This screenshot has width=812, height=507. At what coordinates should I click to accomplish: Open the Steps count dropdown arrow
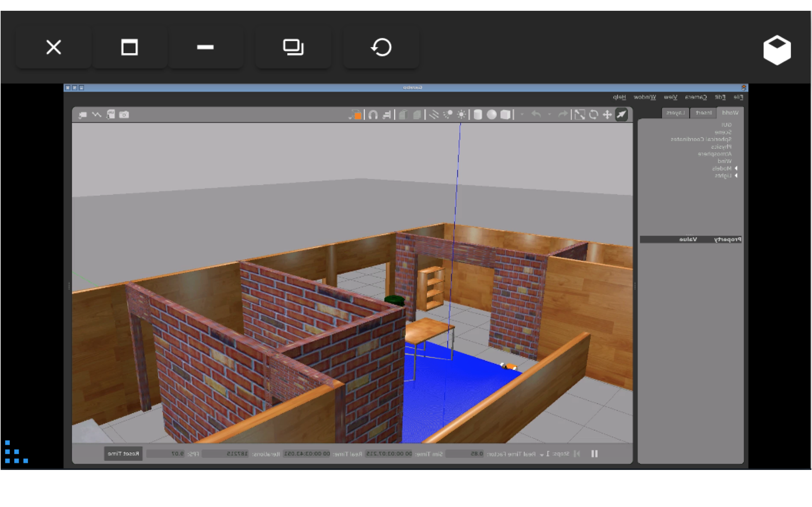tap(541, 455)
